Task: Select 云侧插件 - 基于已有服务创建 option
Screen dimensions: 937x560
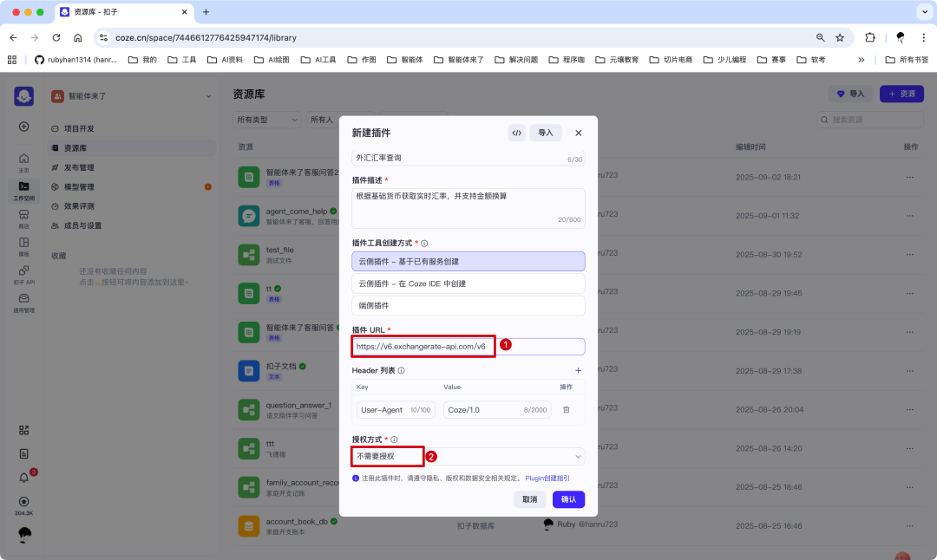Action: tap(468, 261)
